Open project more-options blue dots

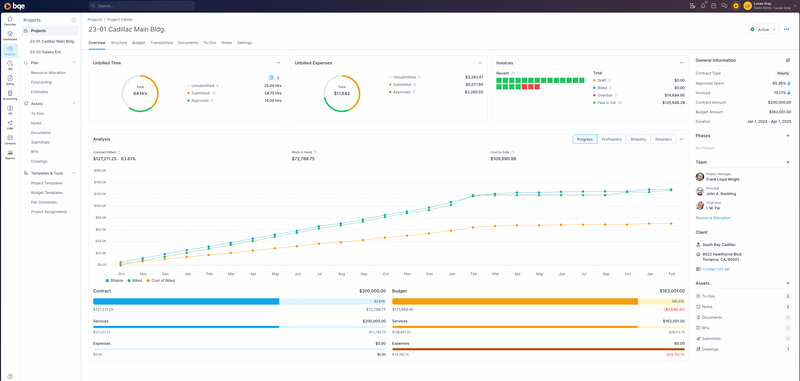[x=786, y=30]
